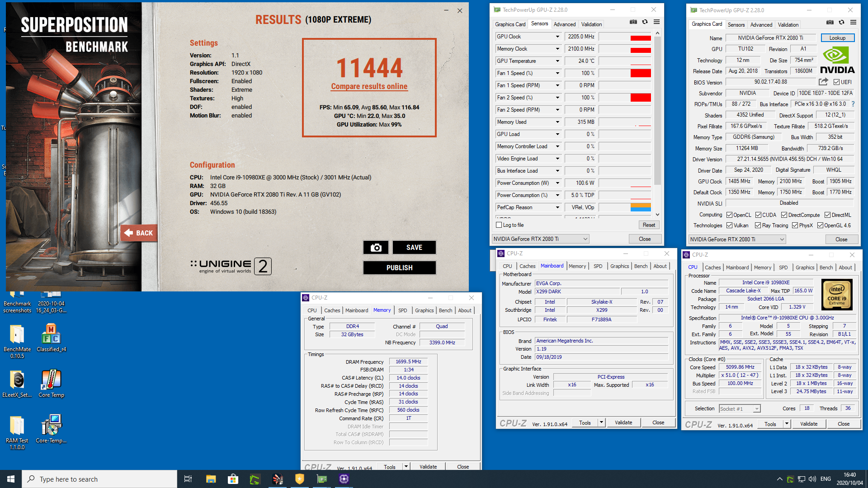Image resolution: width=868 pixels, height=488 pixels.
Task: Select Graphics tab in CPU-Z Memory window
Action: point(424,310)
